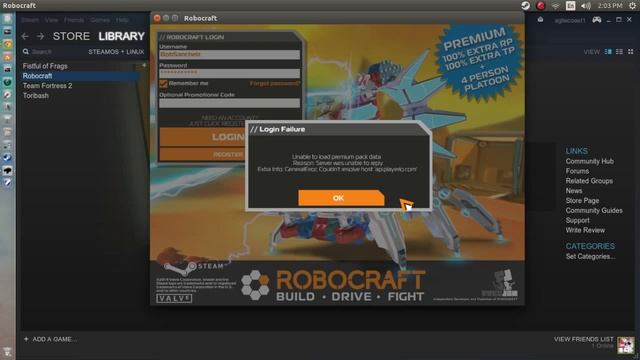Click the friends avatar thumbnail

pos(626,345)
